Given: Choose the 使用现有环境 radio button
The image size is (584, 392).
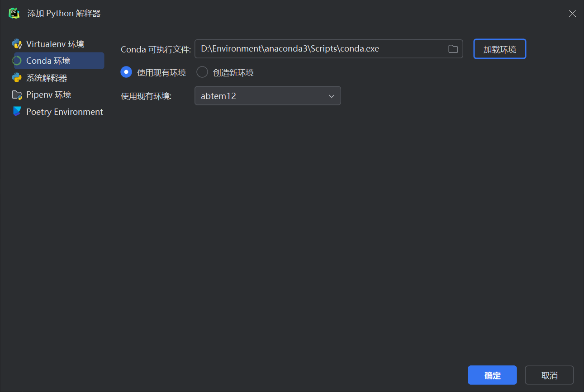Looking at the screenshot, I should tap(126, 72).
